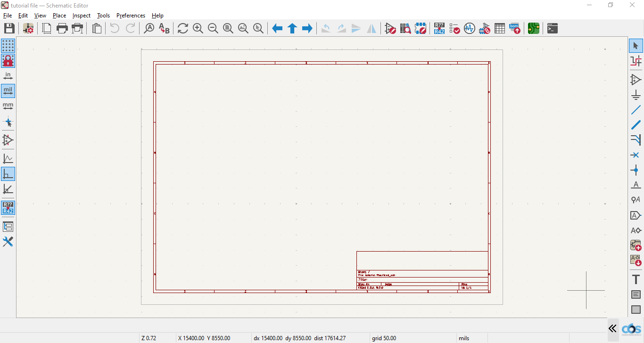The width and height of the screenshot is (644, 343).
Task: Zoom in with the plus magnifier
Action: pos(198,28)
